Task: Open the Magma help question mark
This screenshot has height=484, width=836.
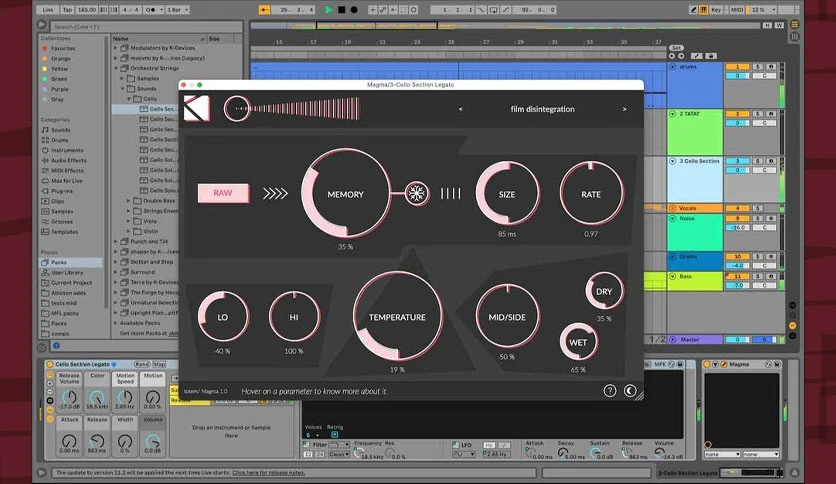Action: click(x=609, y=391)
